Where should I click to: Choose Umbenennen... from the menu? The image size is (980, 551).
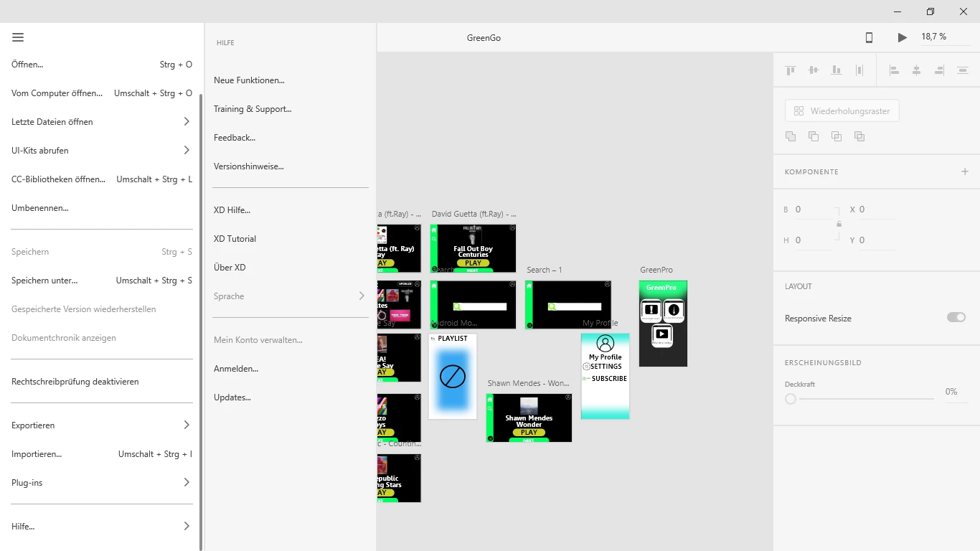102,208
